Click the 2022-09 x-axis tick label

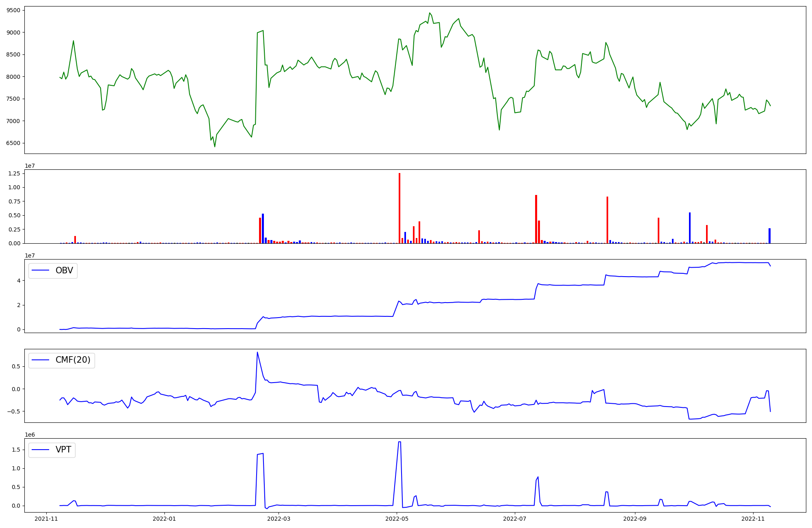coord(635,519)
